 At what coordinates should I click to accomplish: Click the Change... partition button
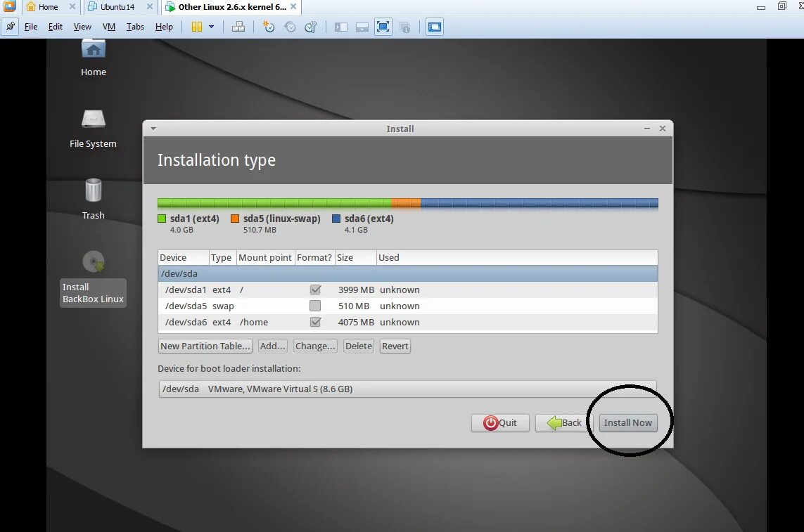(x=315, y=346)
